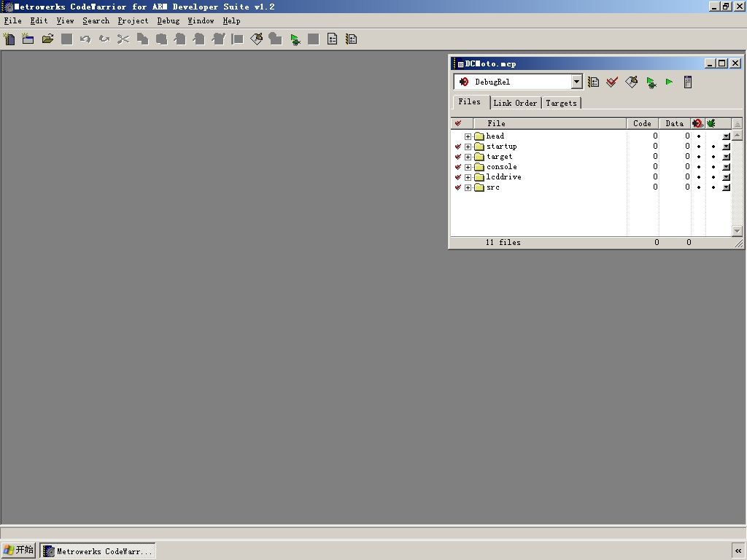
Task: Open the DebugRel target dropdown
Action: click(576, 82)
